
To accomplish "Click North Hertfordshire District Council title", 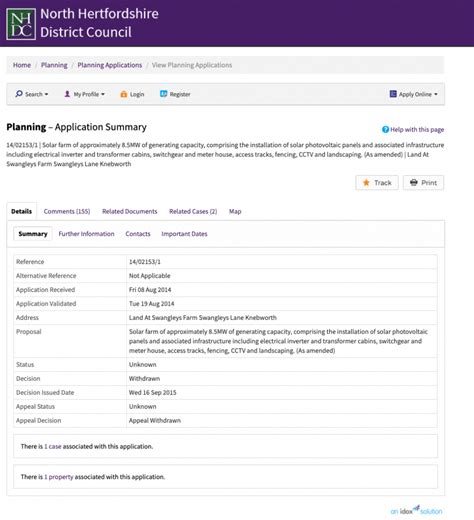I will click(x=99, y=23).
